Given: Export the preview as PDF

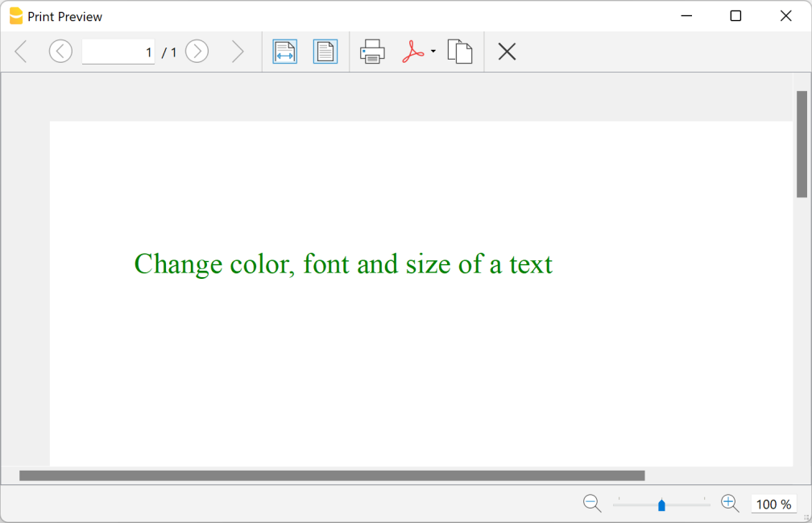Looking at the screenshot, I should tap(414, 51).
